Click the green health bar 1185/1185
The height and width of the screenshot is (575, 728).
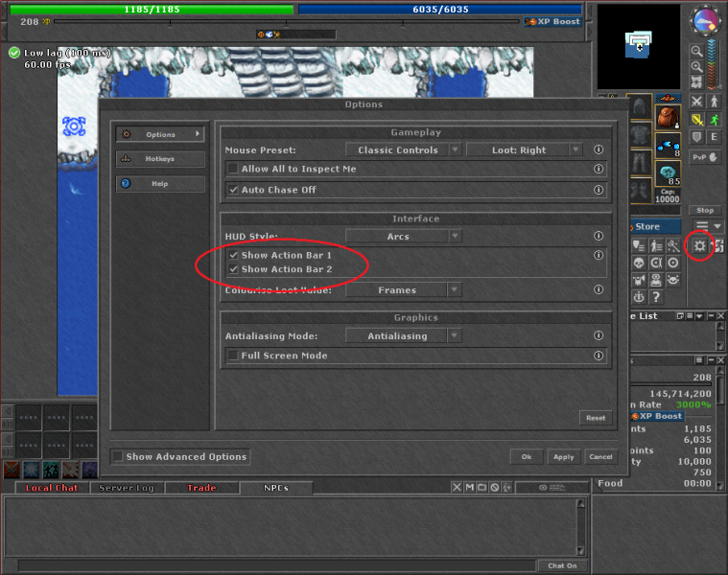point(152,10)
